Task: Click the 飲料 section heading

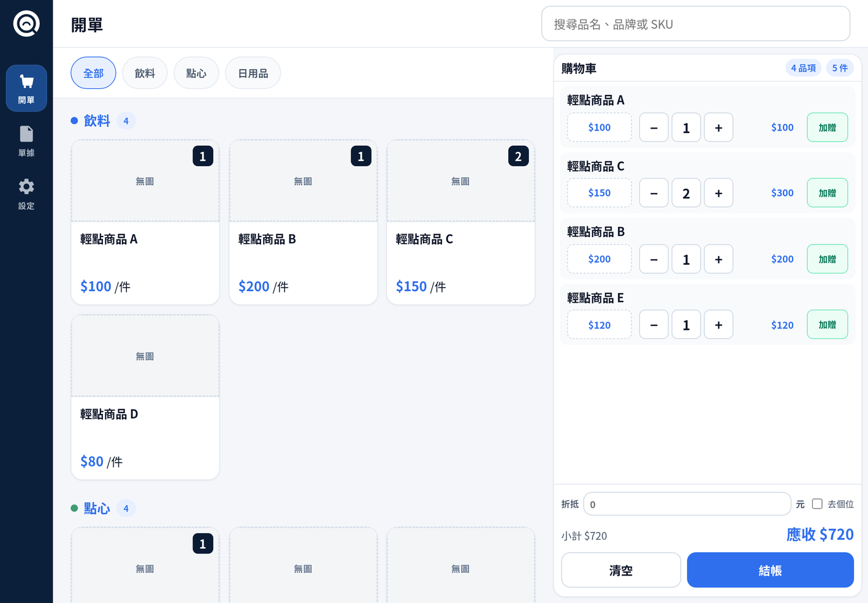Action: 97,121
